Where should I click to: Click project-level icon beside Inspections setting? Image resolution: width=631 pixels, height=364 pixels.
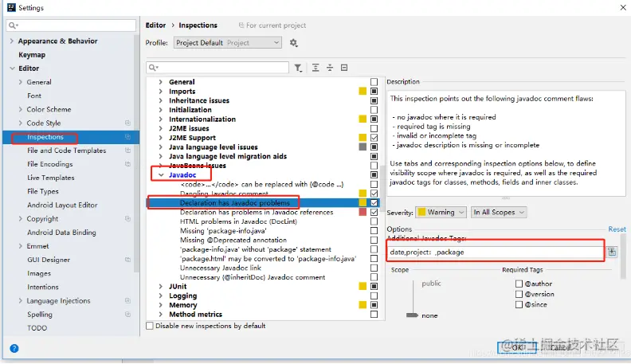127,137
